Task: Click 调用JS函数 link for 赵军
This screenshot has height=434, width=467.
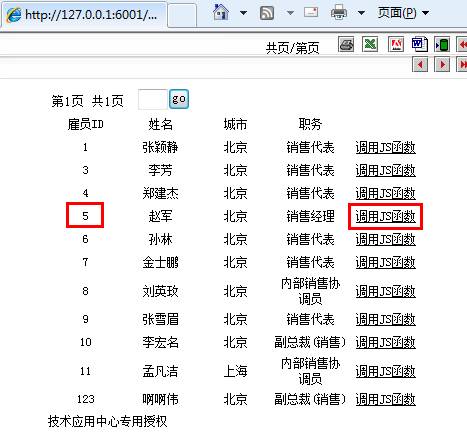Action: tap(385, 216)
